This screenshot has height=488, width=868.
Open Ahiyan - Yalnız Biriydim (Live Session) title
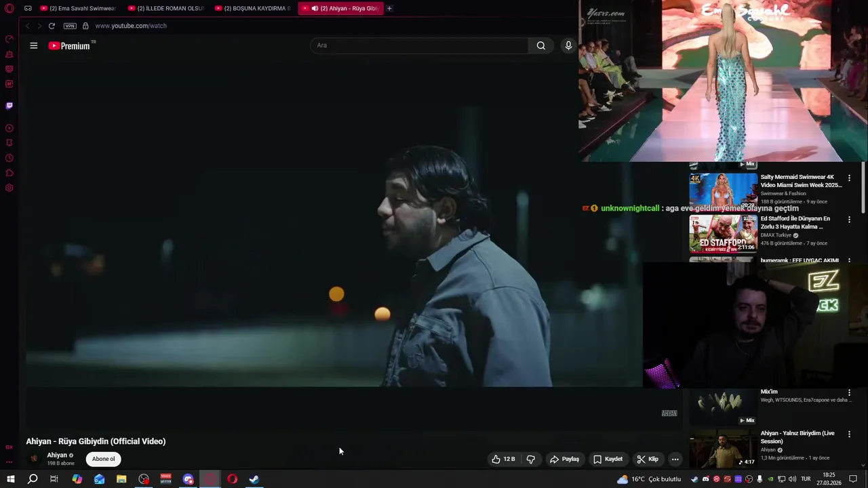coord(797,437)
